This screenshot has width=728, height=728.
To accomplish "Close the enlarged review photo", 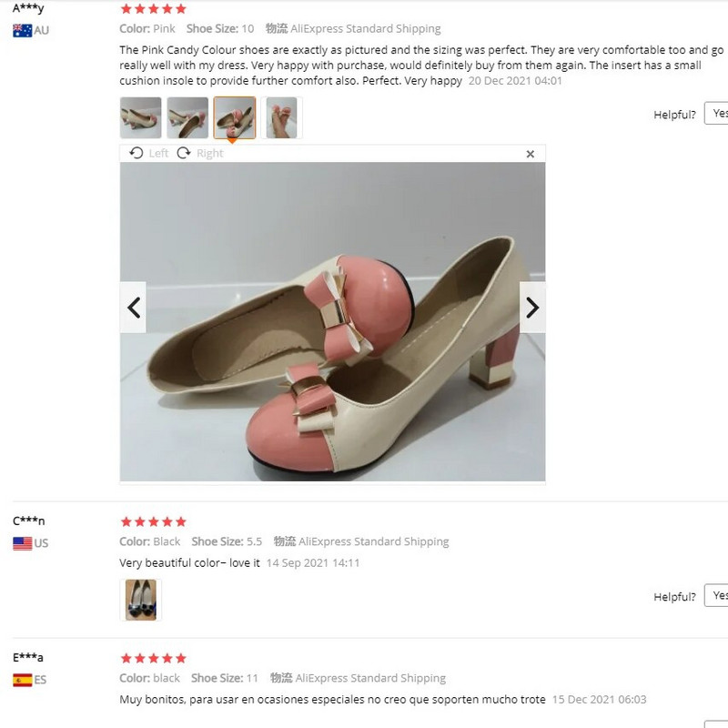I will tap(531, 154).
